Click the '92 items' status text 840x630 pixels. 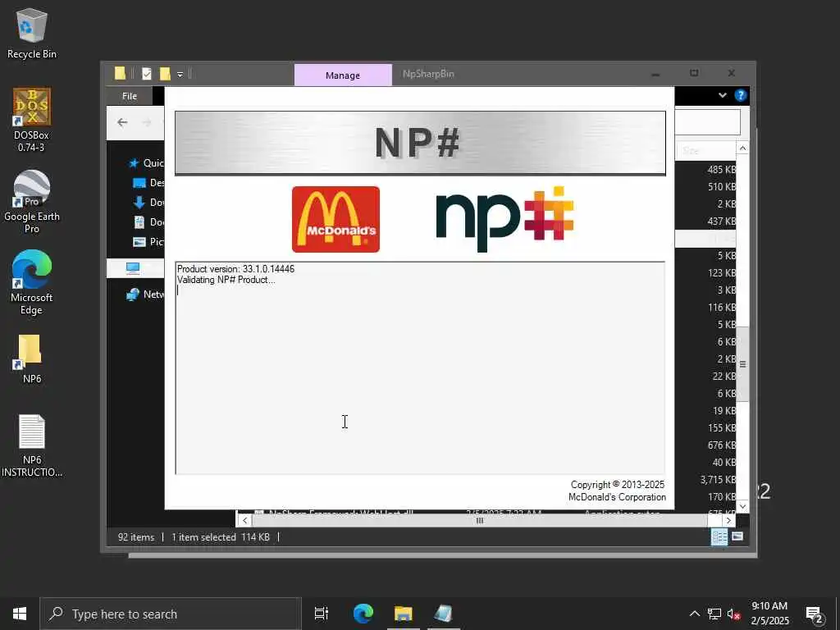[x=136, y=536]
